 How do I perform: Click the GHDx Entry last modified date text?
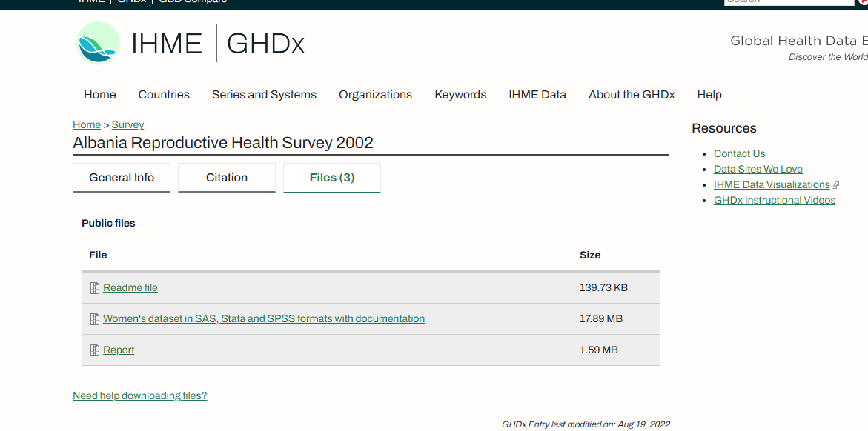586,424
